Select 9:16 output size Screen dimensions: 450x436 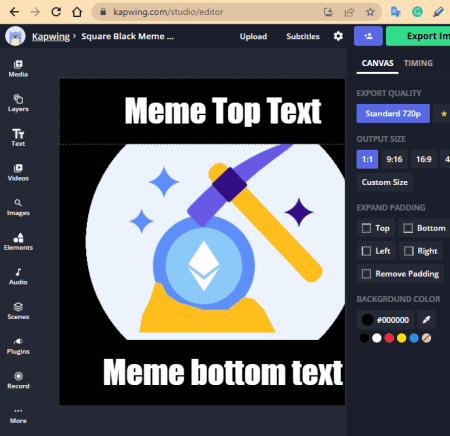(394, 159)
